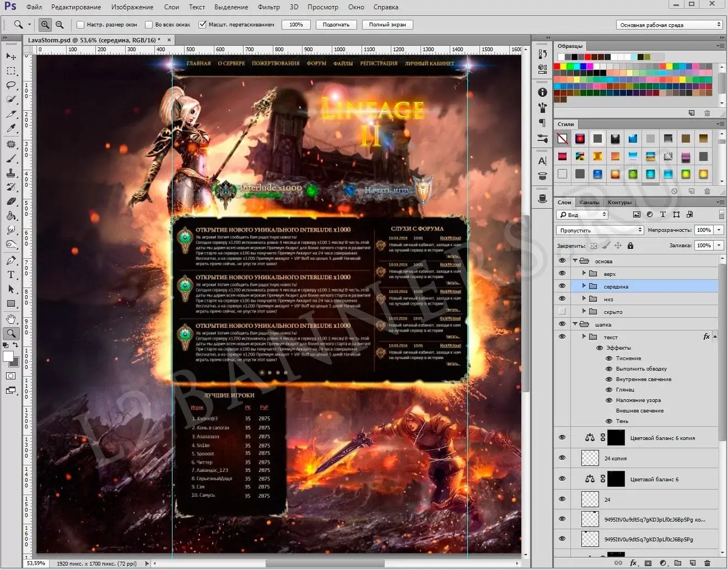
Task: Show the hidden 'скрыто' group
Action: pyautogui.click(x=562, y=312)
